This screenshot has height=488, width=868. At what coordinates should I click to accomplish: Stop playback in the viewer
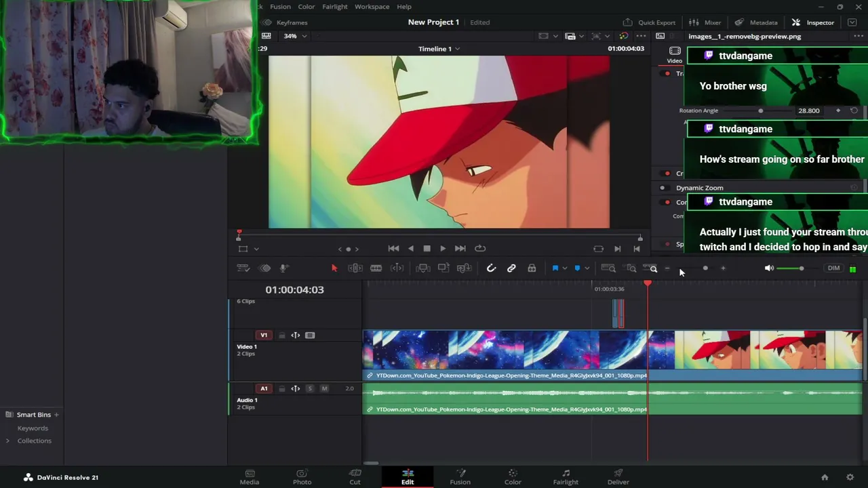tap(427, 249)
